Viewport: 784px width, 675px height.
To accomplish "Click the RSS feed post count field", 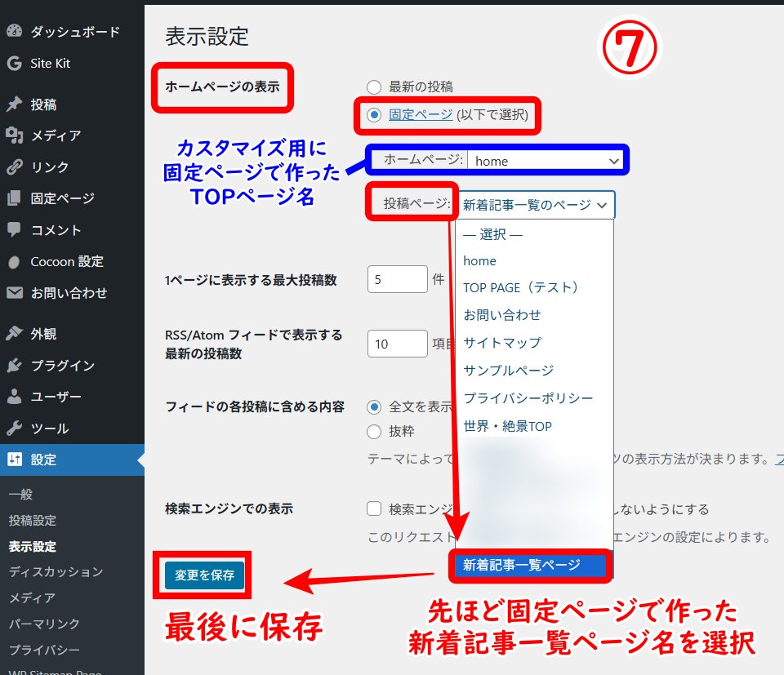I will [x=398, y=344].
